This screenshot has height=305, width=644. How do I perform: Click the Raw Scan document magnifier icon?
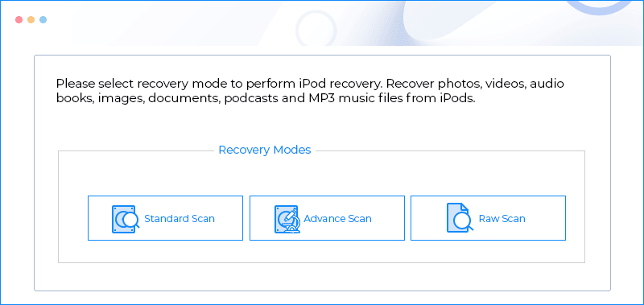[460, 218]
